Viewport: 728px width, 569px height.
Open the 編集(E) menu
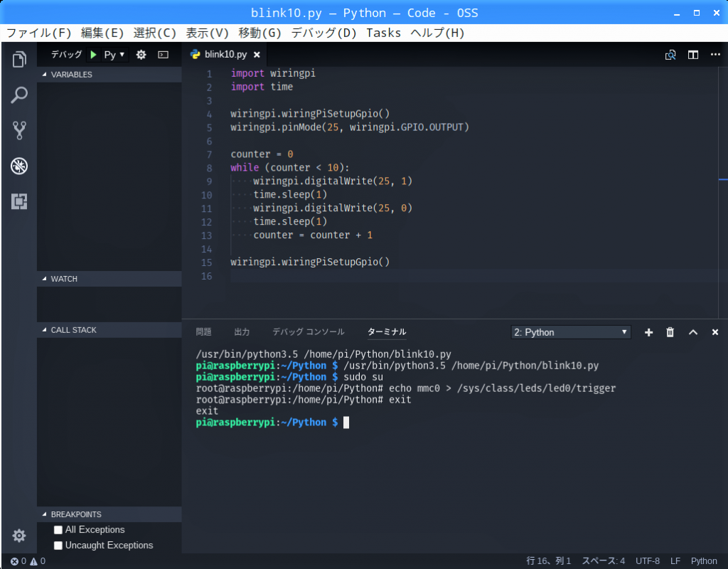point(102,33)
